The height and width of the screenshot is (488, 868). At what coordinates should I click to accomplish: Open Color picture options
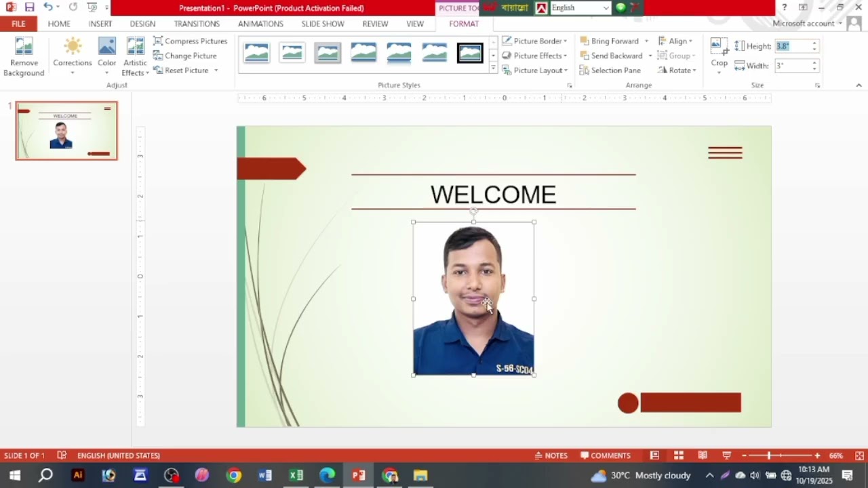(x=106, y=57)
